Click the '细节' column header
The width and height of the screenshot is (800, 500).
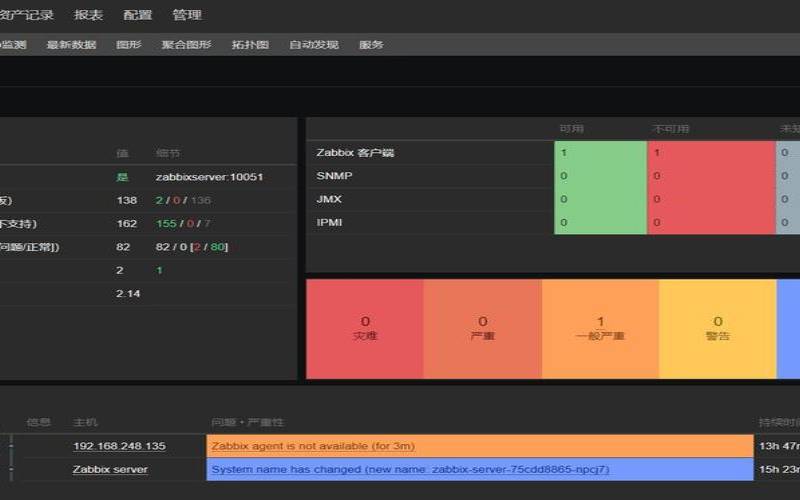(x=168, y=153)
